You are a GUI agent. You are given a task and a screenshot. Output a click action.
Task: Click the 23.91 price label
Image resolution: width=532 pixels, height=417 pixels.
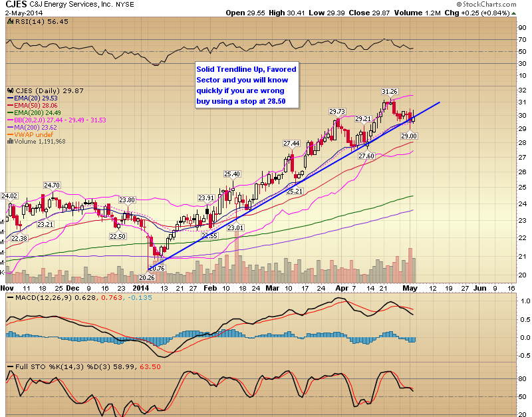[206, 198]
